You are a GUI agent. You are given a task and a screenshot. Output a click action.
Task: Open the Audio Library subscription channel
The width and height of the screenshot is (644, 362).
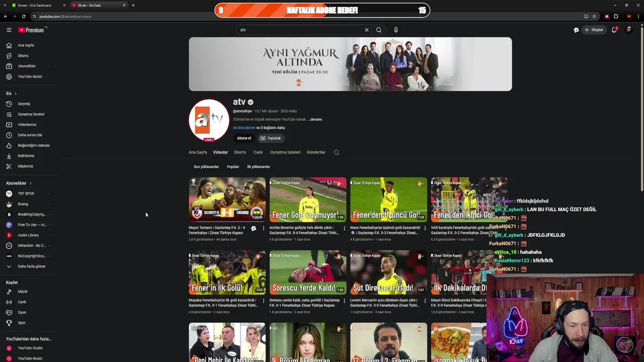[x=28, y=235]
